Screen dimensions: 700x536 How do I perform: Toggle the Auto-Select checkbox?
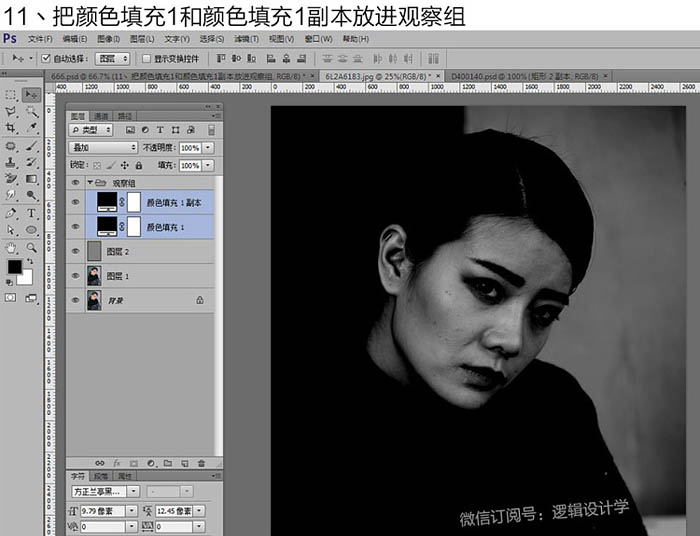click(46, 58)
